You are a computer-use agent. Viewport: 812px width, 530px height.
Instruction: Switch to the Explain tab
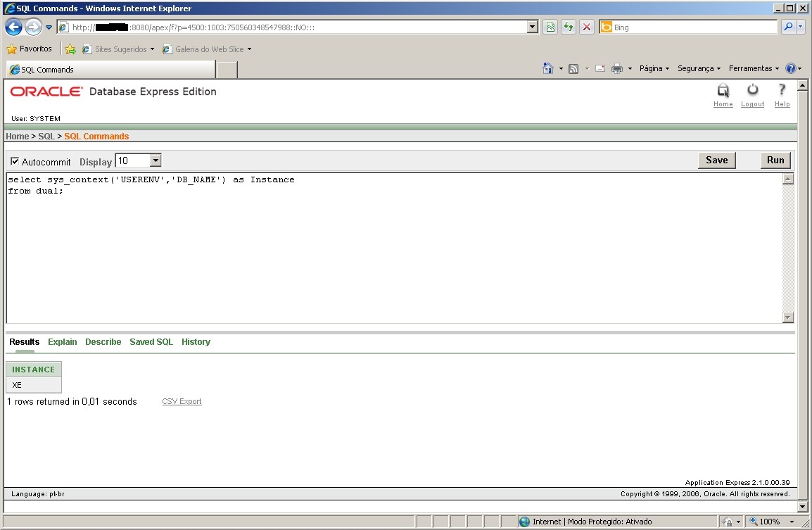[x=62, y=342]
